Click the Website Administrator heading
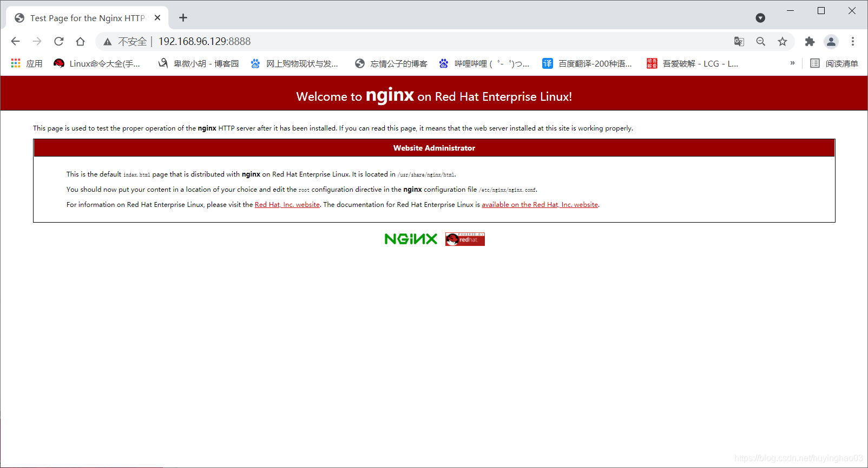868x468 pixels. (x=434, y=148)
